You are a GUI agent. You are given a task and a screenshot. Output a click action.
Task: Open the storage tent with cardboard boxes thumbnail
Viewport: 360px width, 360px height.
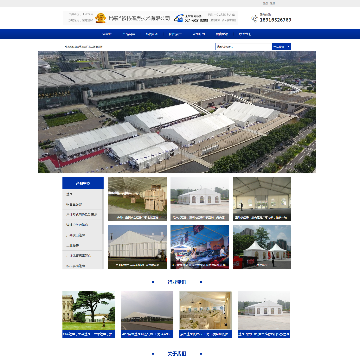pos(137,199)
